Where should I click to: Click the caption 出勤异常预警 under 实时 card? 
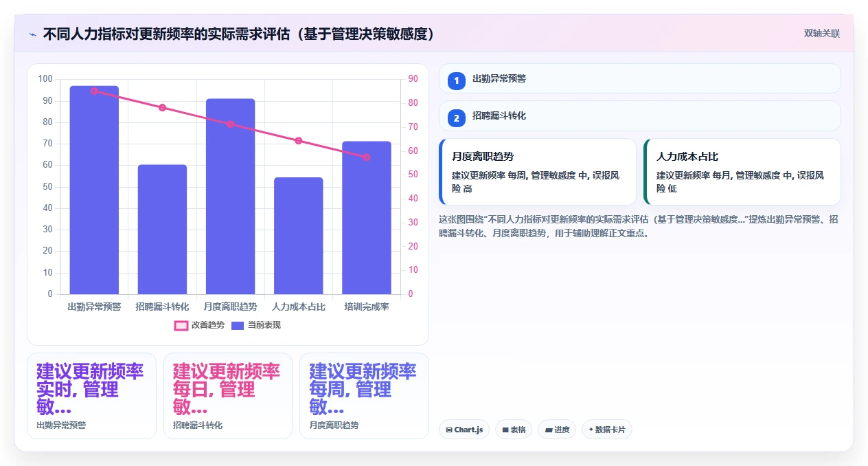(x=61, y=425)
